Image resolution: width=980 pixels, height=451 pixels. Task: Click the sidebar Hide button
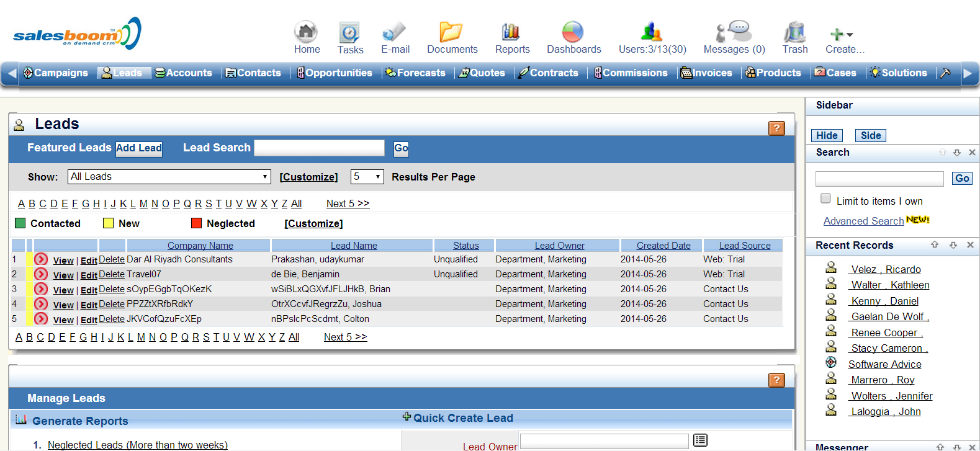pyautogui.click(x=827, y=135)
